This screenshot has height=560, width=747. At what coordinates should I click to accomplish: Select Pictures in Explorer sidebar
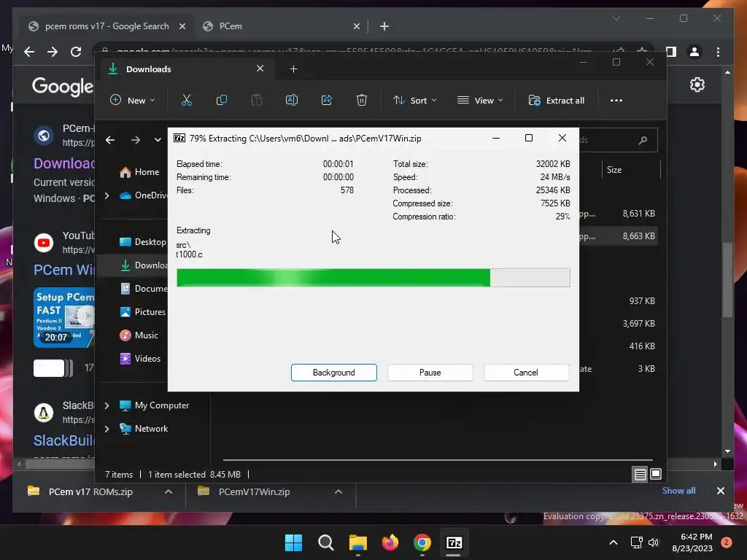pos(142,312)
